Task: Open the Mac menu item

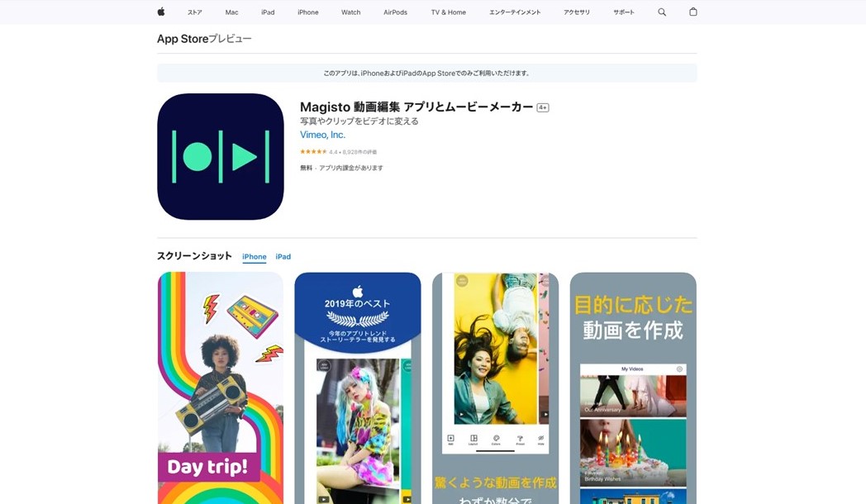Action: [x=231, y=12]
